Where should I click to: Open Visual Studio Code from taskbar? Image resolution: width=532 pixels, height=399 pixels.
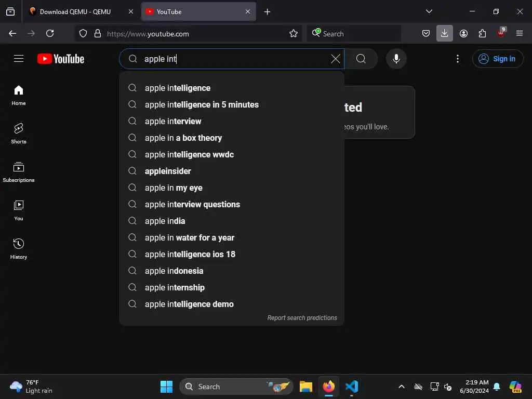[352, 387]
